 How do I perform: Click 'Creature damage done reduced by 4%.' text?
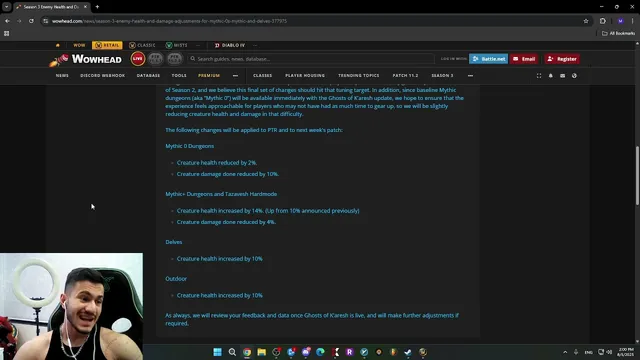pos(226,222)
